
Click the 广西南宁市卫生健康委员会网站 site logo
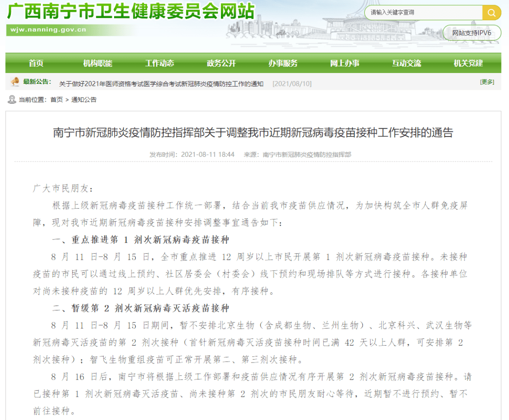131,11
